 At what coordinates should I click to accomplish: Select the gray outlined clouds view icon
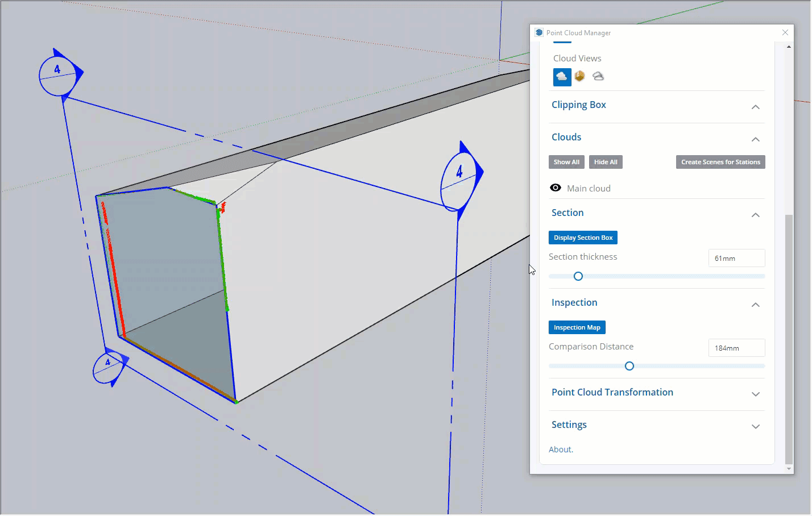[598, 76]
